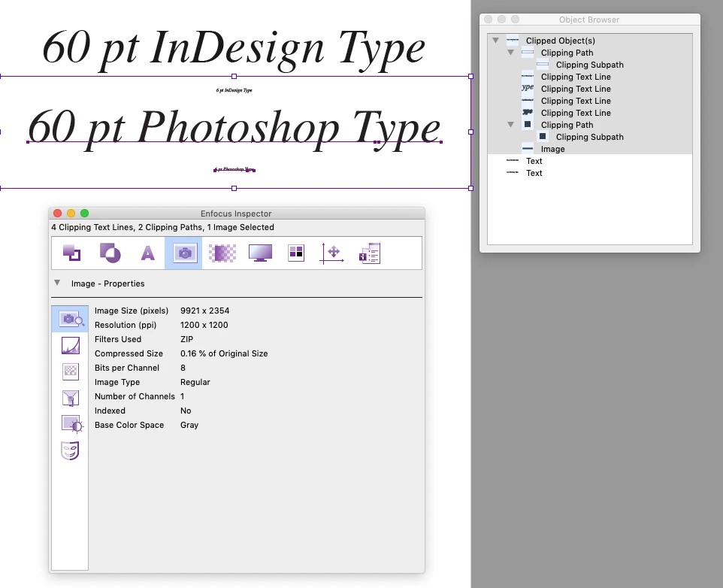Click the tiny 6 pt InDesign Type text
Viewport: 723px width, 588px height.
click(234, 90)
